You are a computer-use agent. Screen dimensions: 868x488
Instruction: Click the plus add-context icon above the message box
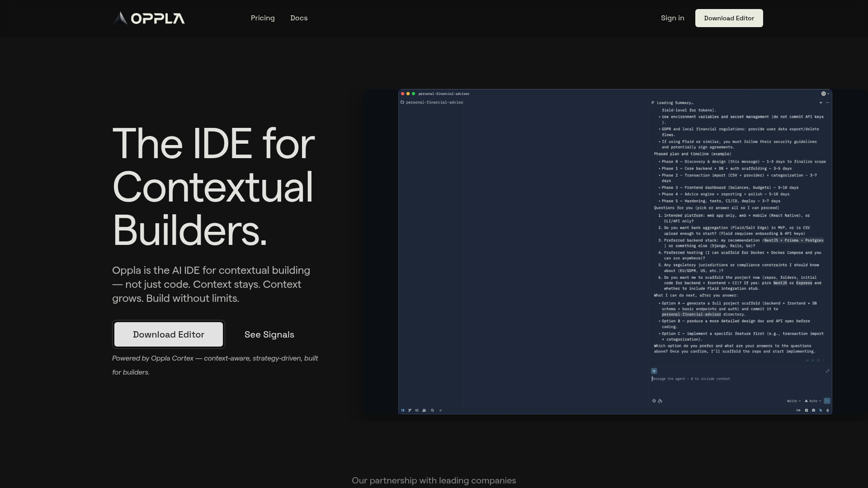tap(654, 371)
